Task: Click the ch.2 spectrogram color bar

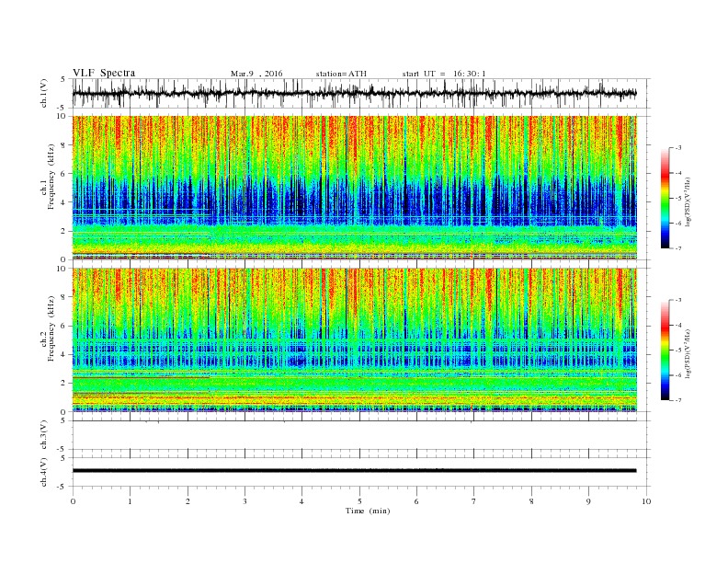Action: pyautogui.click(x=665, y=350)
